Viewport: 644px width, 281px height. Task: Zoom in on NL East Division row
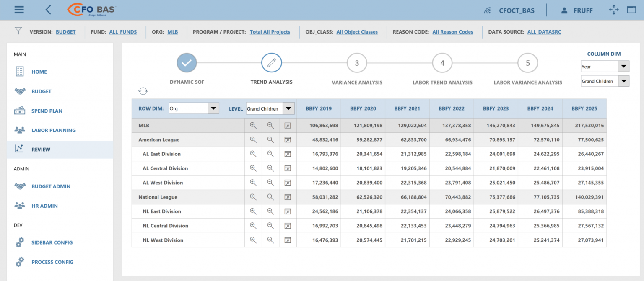(x=253, y=211)
